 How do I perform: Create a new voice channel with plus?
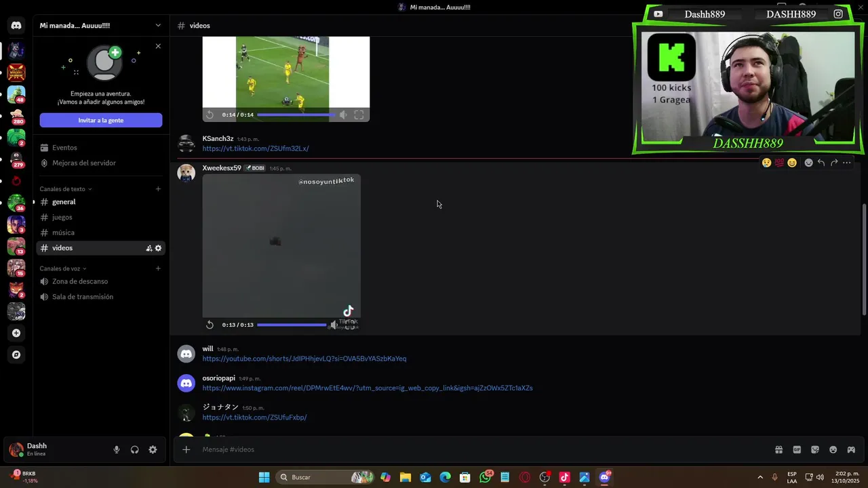tap(158, 268)
